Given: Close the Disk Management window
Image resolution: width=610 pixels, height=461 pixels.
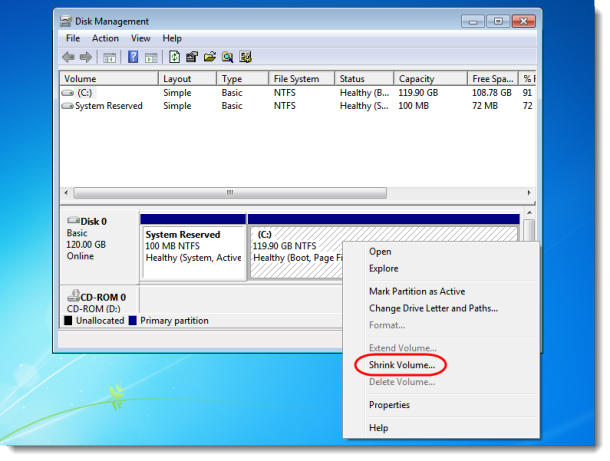Looking at the screenshot, I should (x=524, y=21).
